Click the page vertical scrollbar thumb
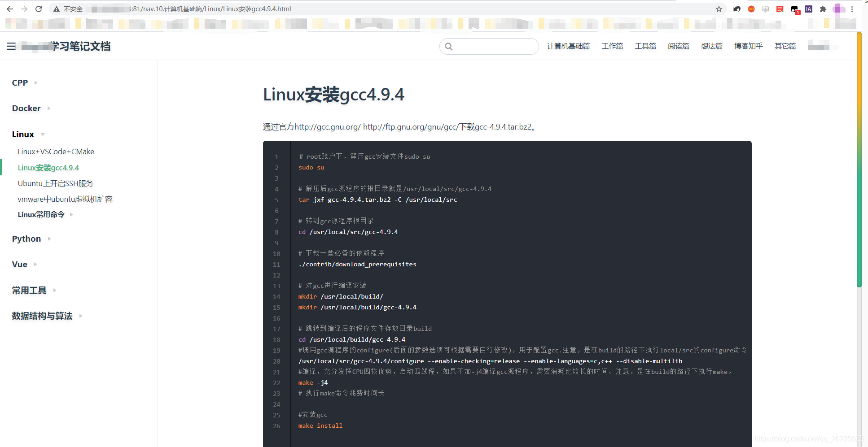Image resolution: width=868 pixels, height=447 pixels. 859,159
